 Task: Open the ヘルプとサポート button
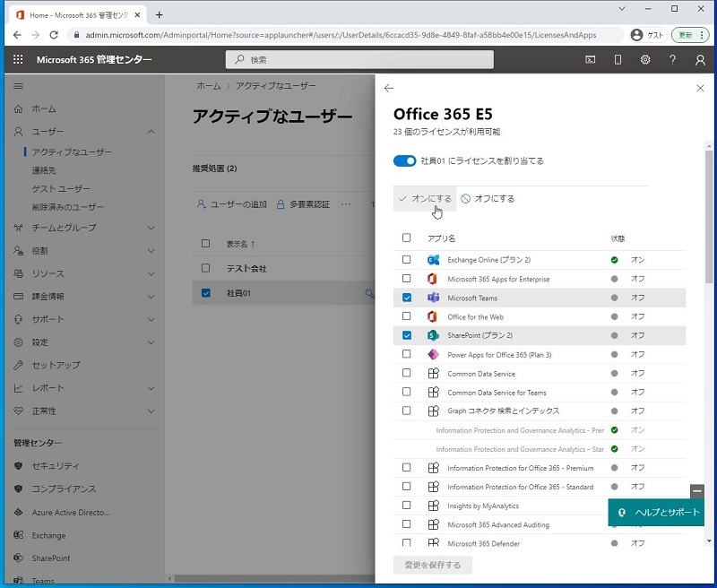click(656, 512)
